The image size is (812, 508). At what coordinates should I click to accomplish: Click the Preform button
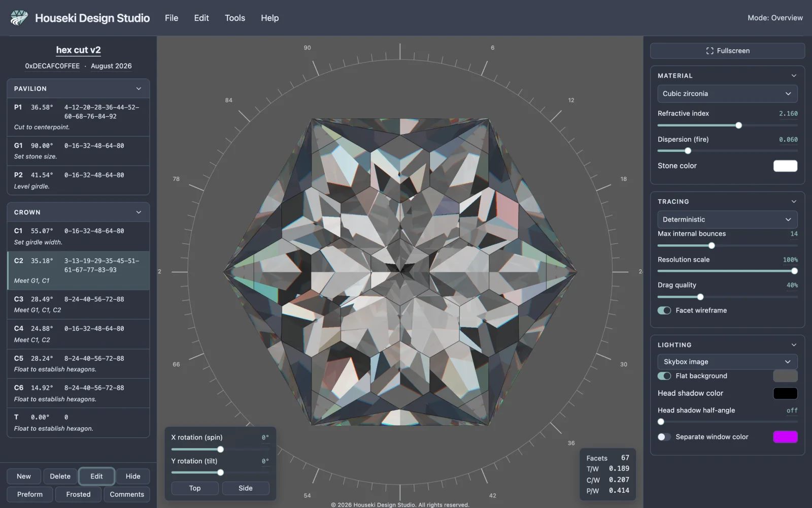30,494
